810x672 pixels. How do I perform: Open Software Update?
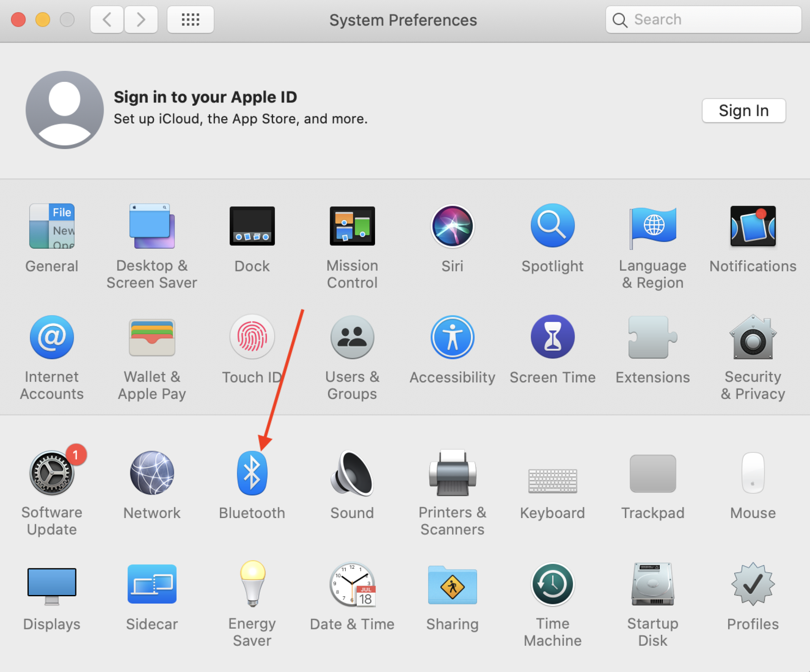(x=52, y=474)
